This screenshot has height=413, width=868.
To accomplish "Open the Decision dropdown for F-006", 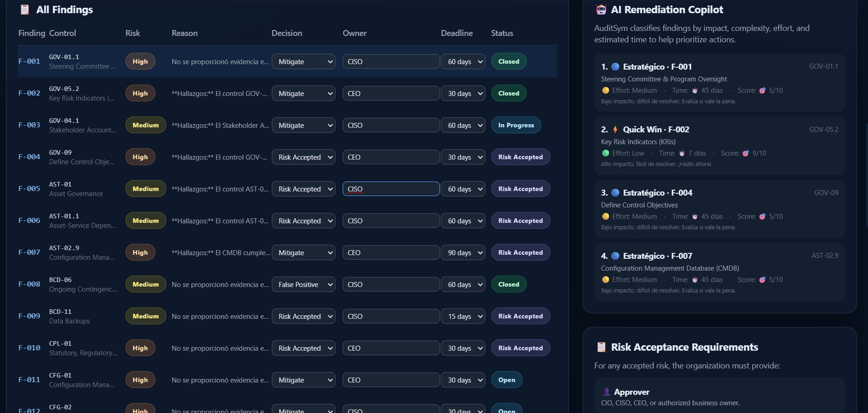I will (x=304, y=221).
